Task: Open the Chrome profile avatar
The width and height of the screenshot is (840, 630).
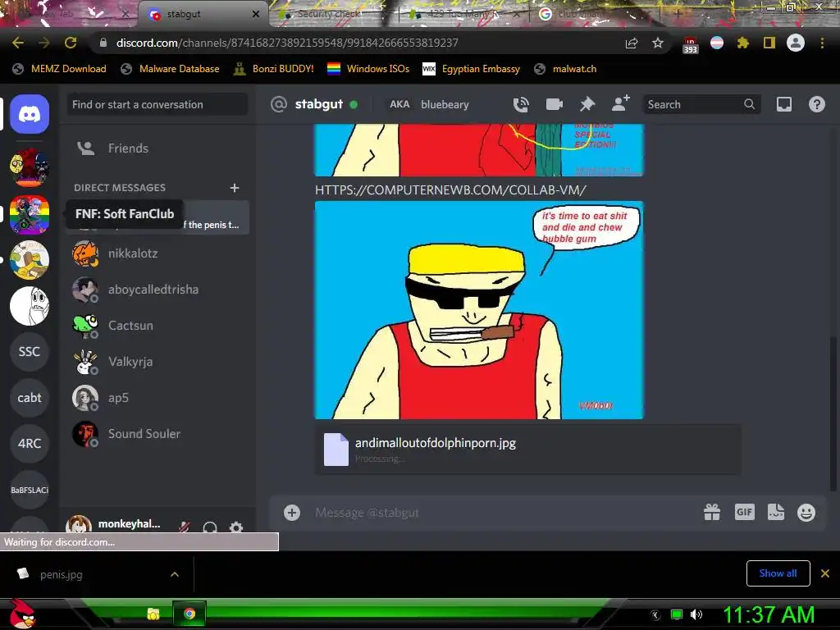Action: click(x=796, y=43)
